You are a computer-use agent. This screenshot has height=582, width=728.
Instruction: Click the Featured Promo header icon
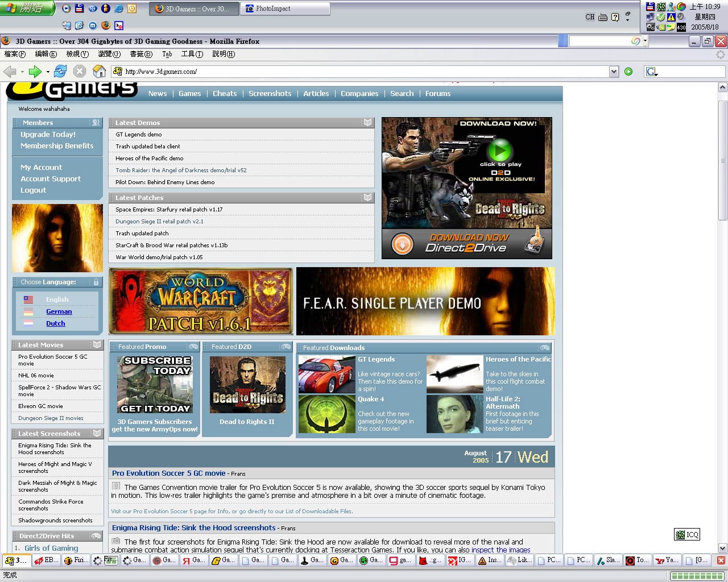pyautogui.click(x=193, y=347)
